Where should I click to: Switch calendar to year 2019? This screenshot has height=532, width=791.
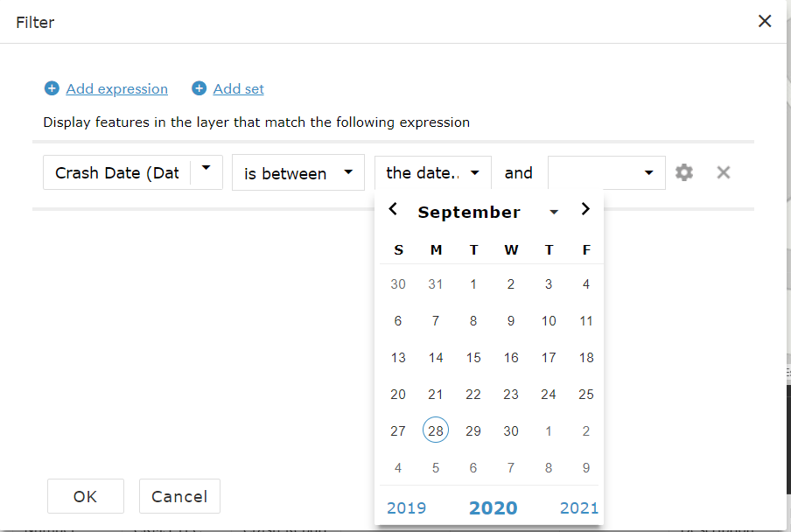[x=406, y=508]
